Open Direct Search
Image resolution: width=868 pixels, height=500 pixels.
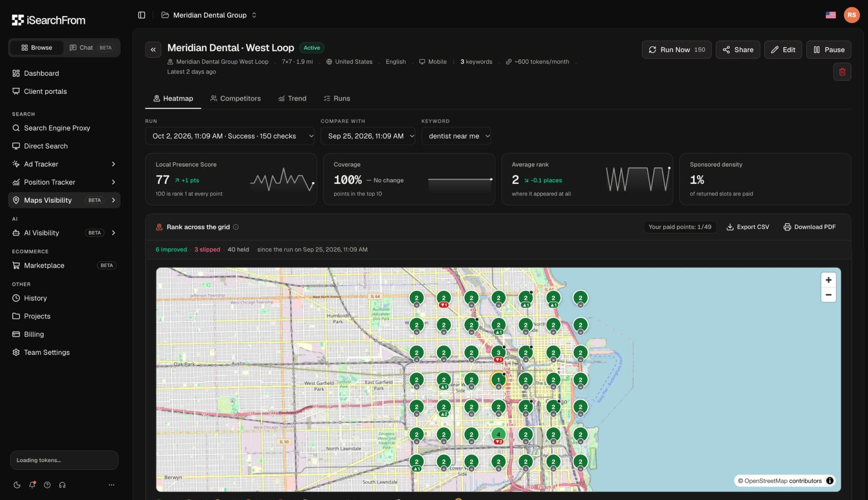coord(64,146)
